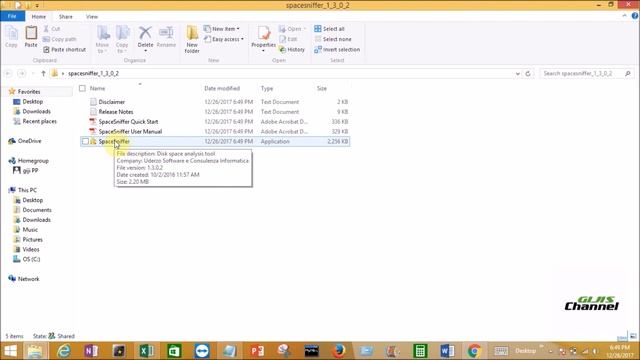Open PowerPoint from the taskbar
The image size is (640, 360).
pos(257,351)
